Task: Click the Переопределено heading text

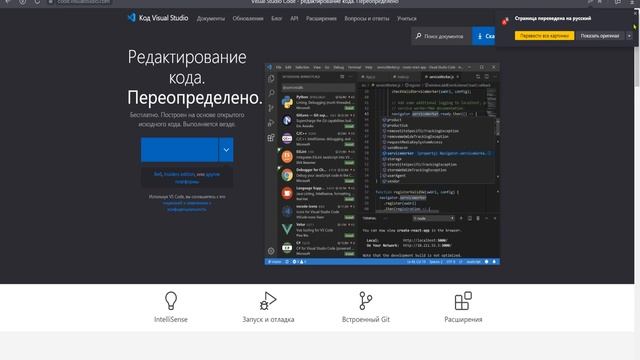Action: (195, 98)
